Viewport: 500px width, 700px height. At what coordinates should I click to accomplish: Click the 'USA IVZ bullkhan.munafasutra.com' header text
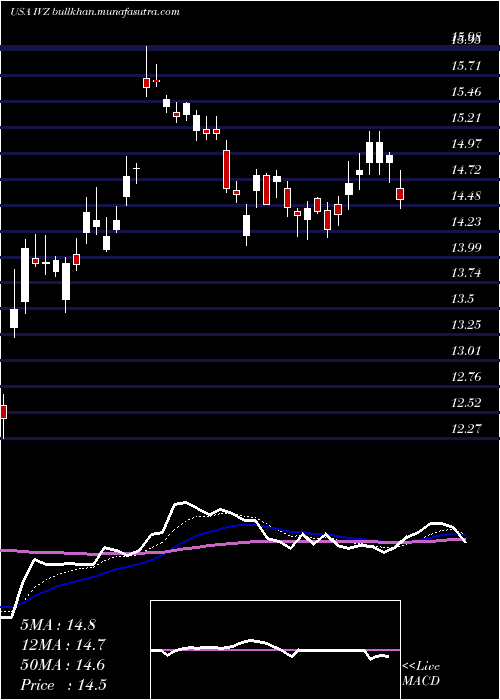[x=95, y=12]
